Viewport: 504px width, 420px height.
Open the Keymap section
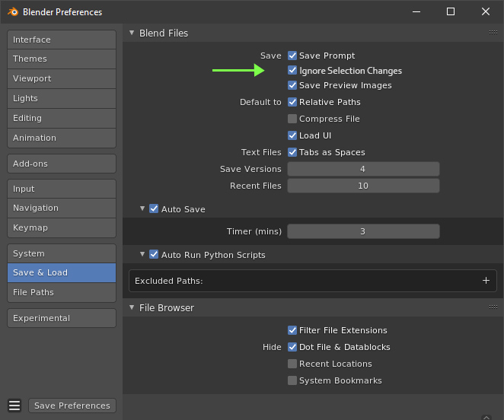tap(62, 228)
